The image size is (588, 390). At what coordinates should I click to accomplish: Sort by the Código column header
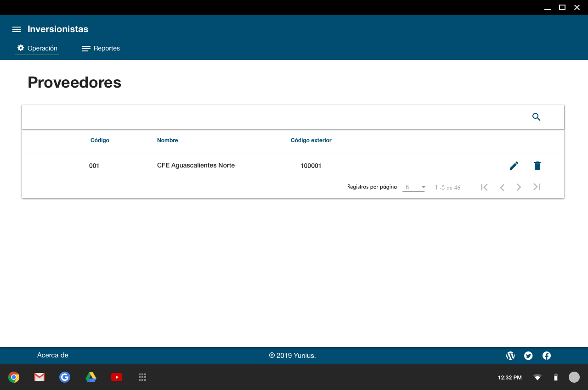(x=100, y=140)
